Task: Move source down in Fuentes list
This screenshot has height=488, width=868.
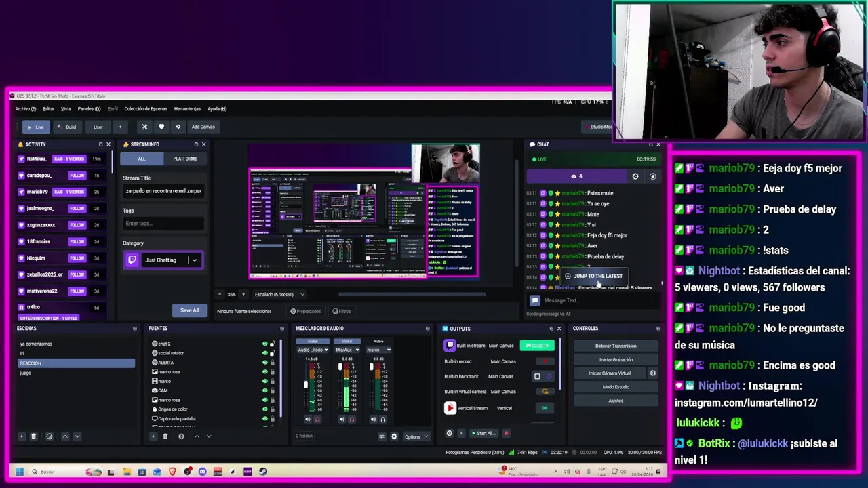Action: pyautogui.click(x=208, y=436)
